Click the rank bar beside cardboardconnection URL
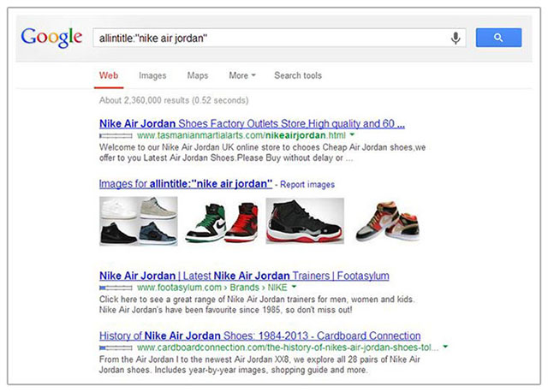 (x=116, y=348)
